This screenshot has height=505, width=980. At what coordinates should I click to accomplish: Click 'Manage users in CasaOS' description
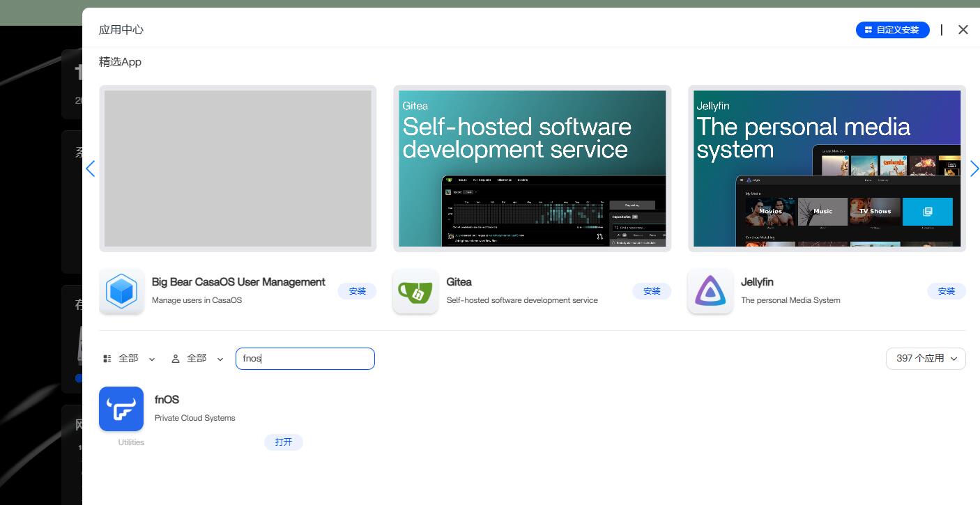point(197,300)
